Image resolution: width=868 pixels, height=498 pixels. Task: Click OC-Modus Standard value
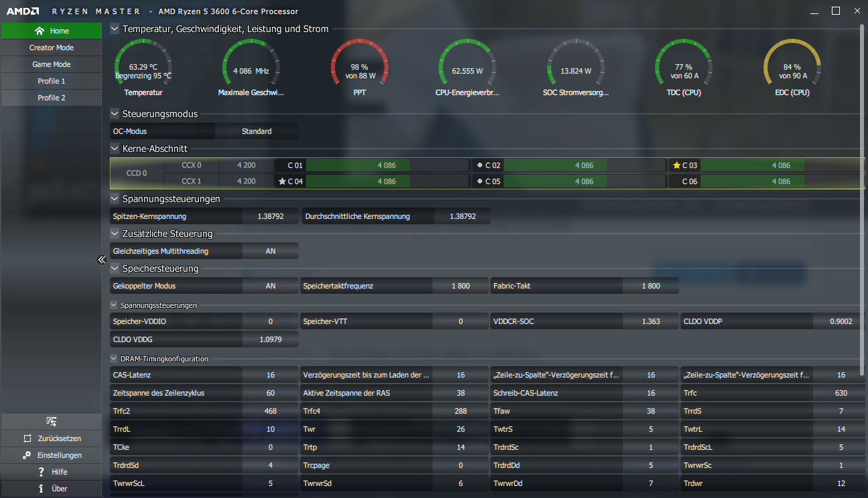coord(257,131)
